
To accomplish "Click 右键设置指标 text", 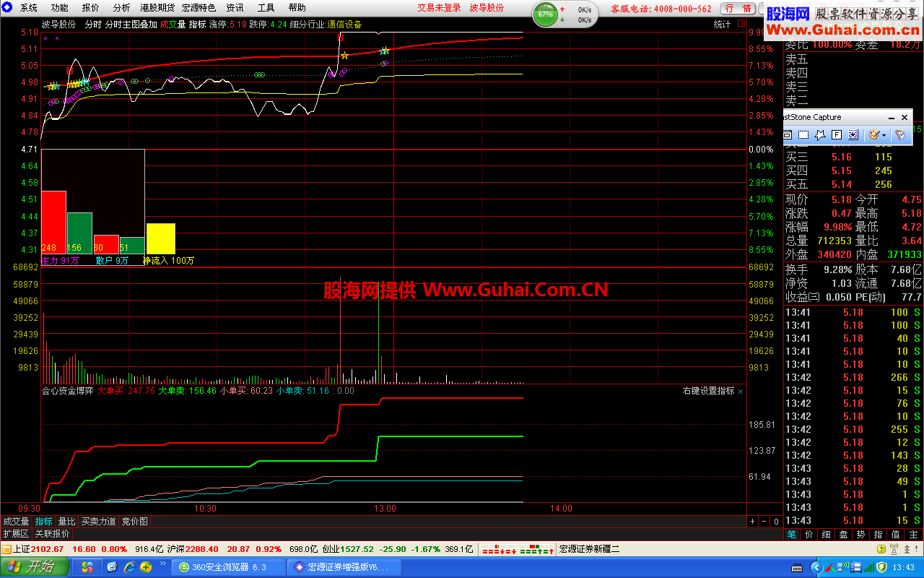I will pyautogui.click(x=708, y=391).
